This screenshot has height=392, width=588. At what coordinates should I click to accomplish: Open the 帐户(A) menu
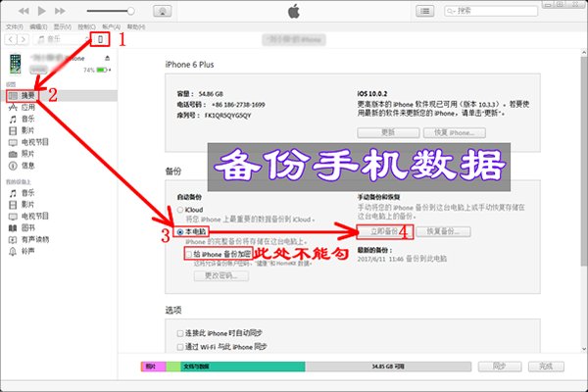111,26
